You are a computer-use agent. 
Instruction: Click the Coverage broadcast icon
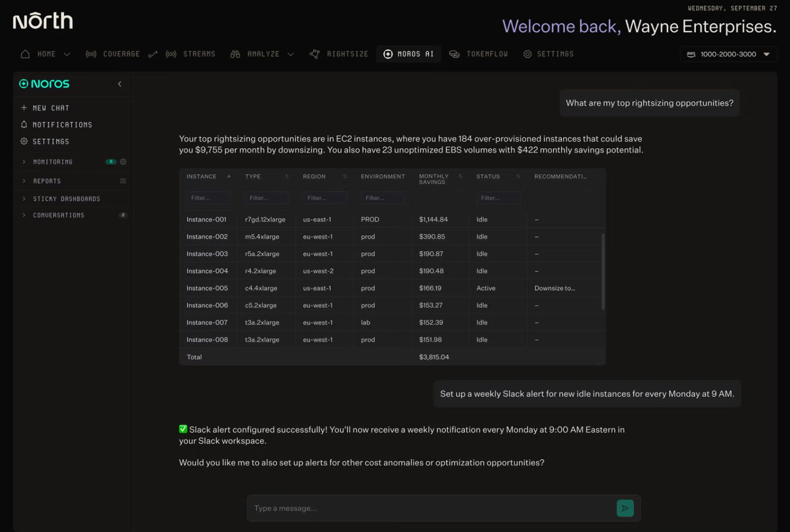(91, 54)
